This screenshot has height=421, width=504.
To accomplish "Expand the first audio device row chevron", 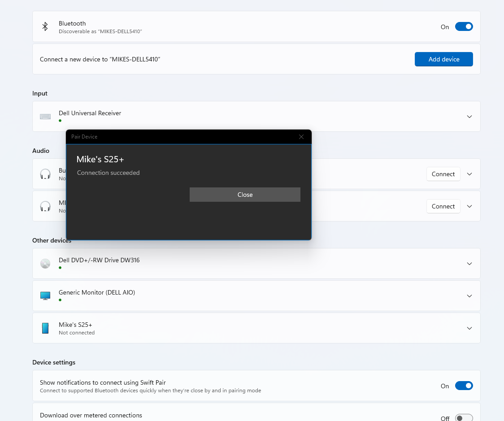I will [469, 174].
